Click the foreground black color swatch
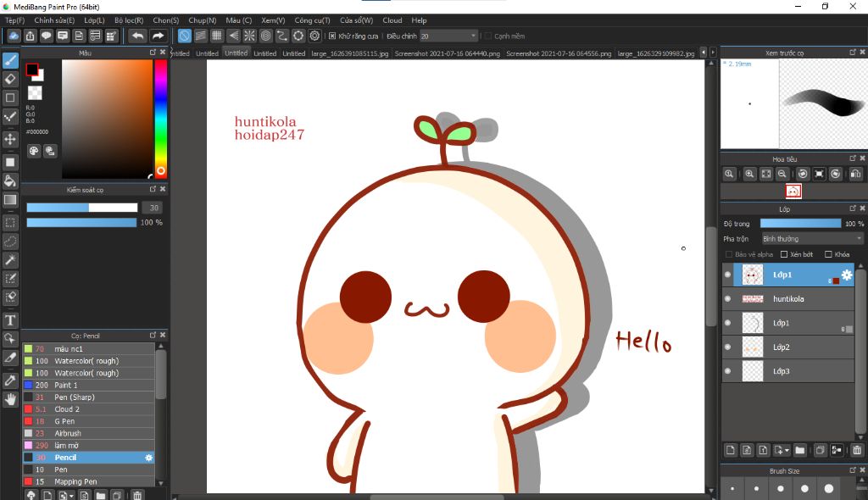Screen dimensions: 868x500 [x=32, y=69]
